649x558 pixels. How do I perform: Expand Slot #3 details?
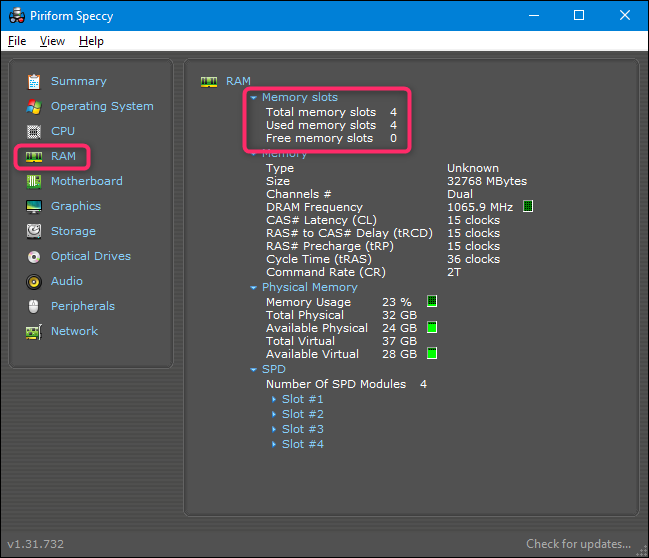(x=275, y=430)
